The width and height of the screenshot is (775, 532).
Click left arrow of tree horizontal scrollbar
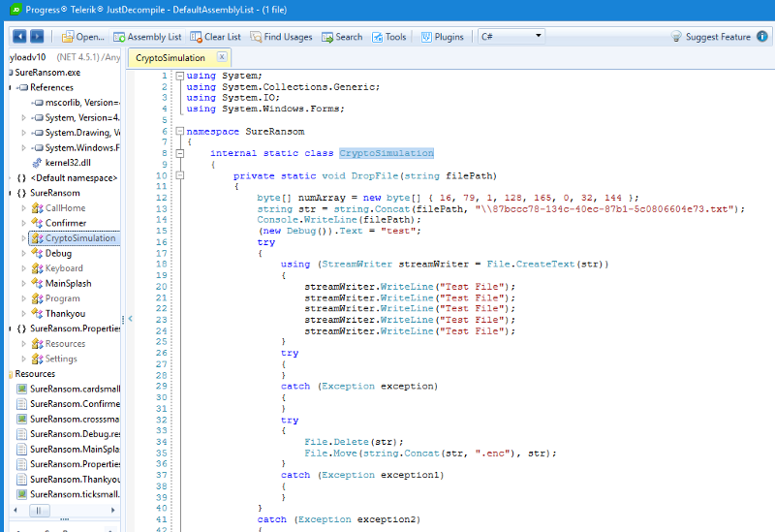15,510
